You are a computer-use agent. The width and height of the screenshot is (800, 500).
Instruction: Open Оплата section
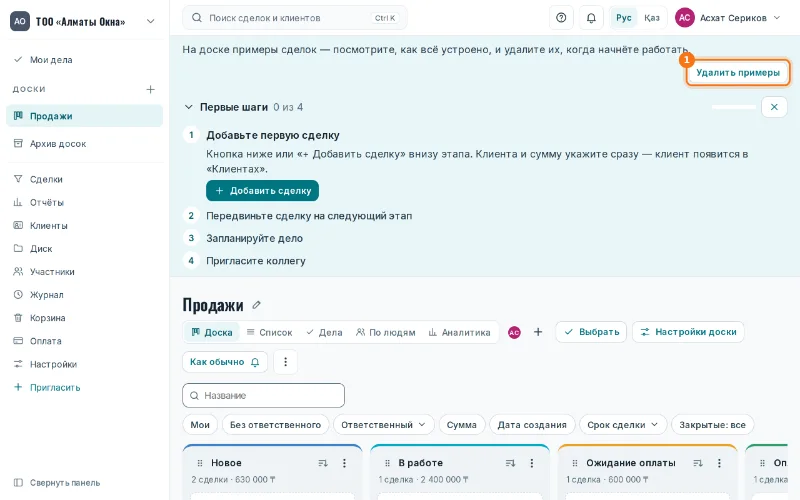tap(85, 341)
